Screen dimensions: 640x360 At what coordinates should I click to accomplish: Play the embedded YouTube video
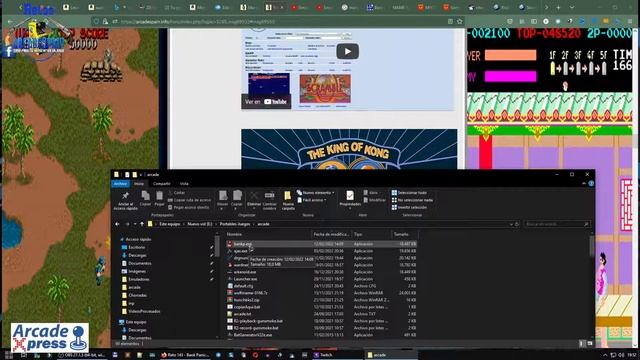[x=347, y=51]
